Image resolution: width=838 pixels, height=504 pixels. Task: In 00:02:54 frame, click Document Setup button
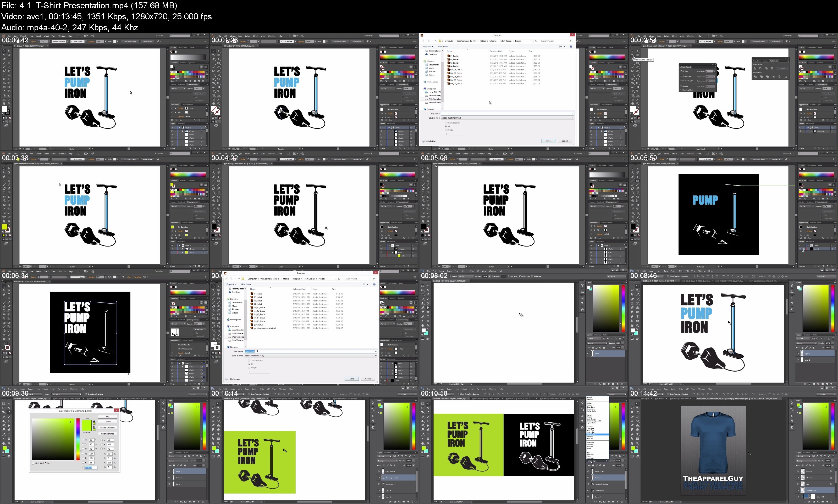[758, 41]
